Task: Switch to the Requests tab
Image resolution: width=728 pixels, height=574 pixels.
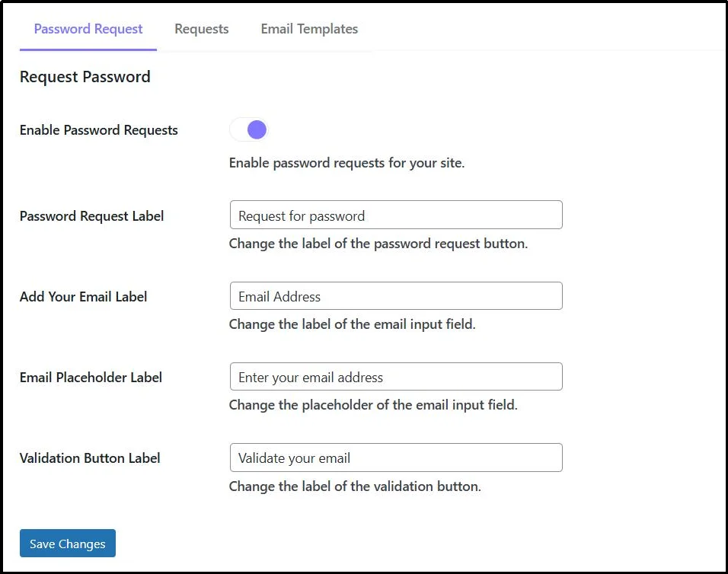Action: pyautogui.click(x=201, y=28)
